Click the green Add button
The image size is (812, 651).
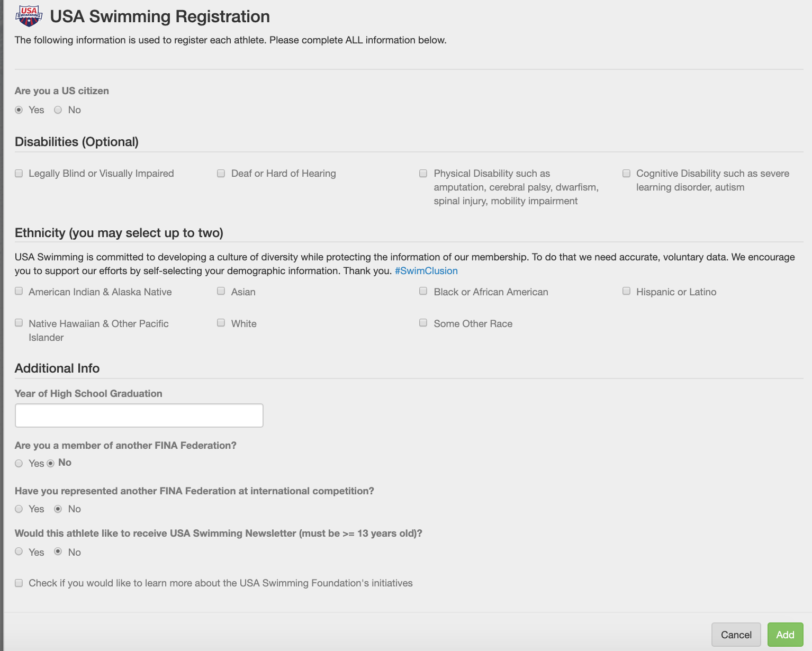click(786, 635)
